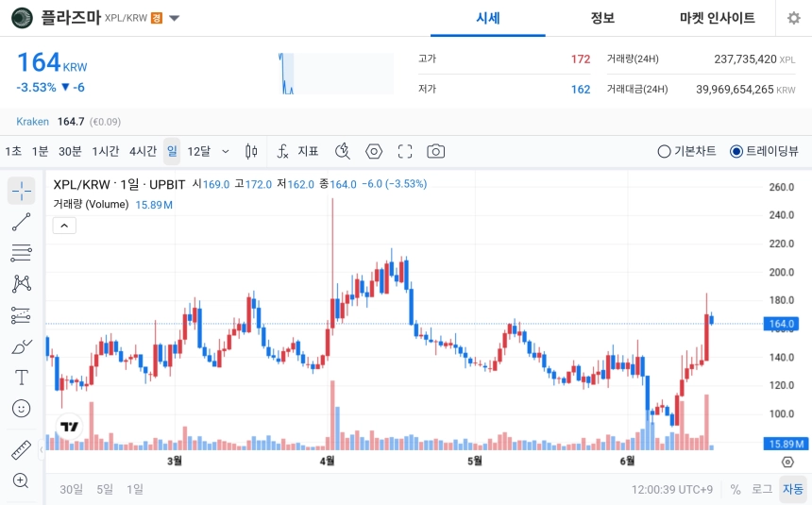The image size is (812, 505).
Task: Take a chart snapshot with camera icon
Action: coord(435,151)
